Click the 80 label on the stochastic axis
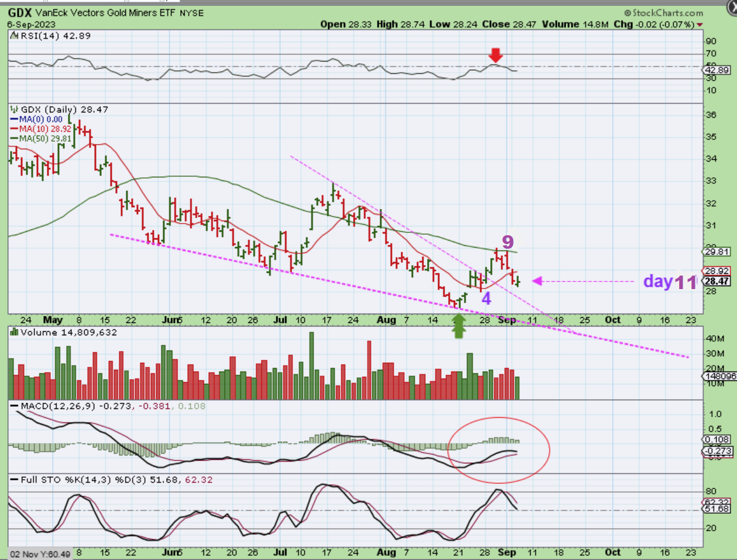Viewport: 737px width, 560px height. [x=711, y=492]
